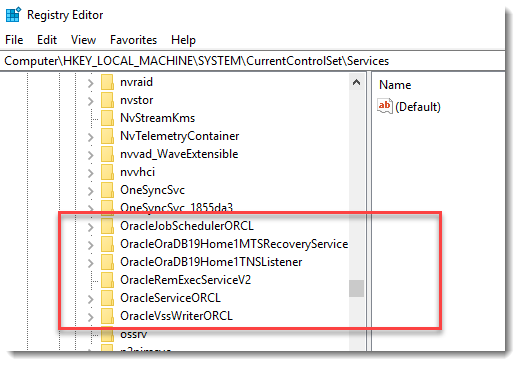
Task: Open the Help menu
Action: click(x=183, y=40)
